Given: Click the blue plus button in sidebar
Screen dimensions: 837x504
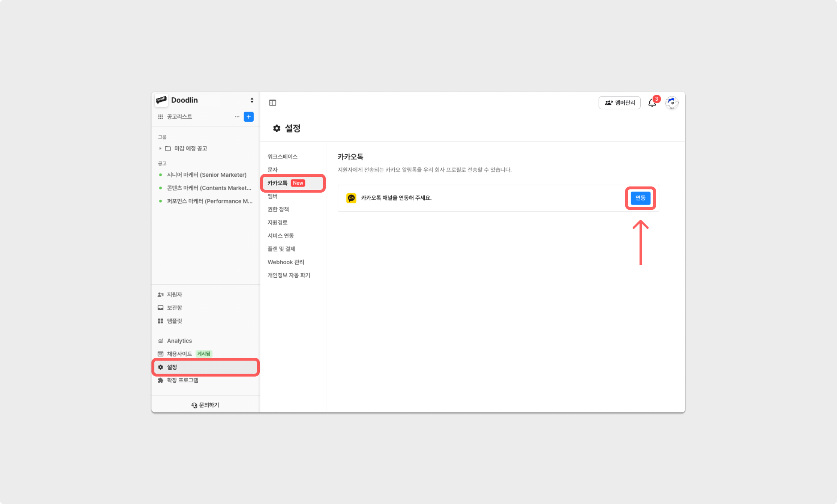Looking at the screenshot, I should (x=249, y=117).
